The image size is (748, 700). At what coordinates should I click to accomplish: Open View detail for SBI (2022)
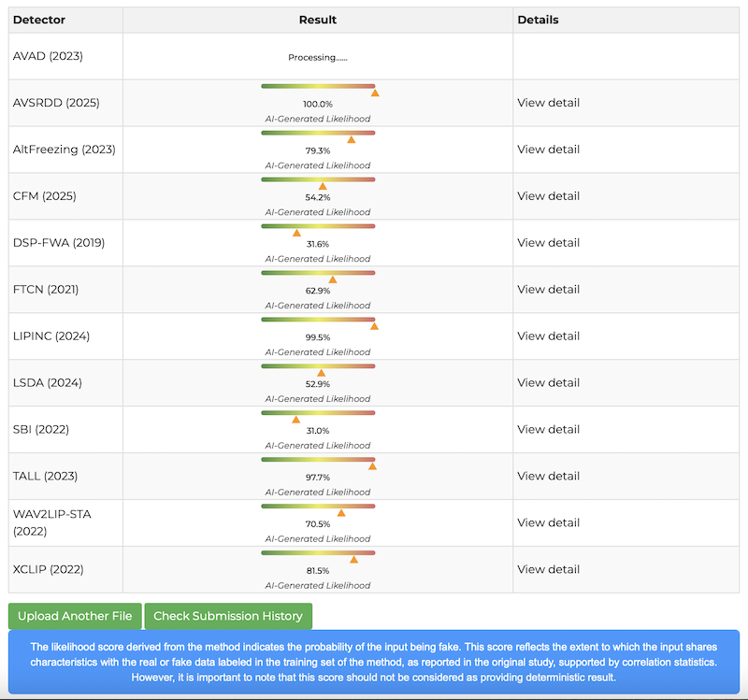548,430
